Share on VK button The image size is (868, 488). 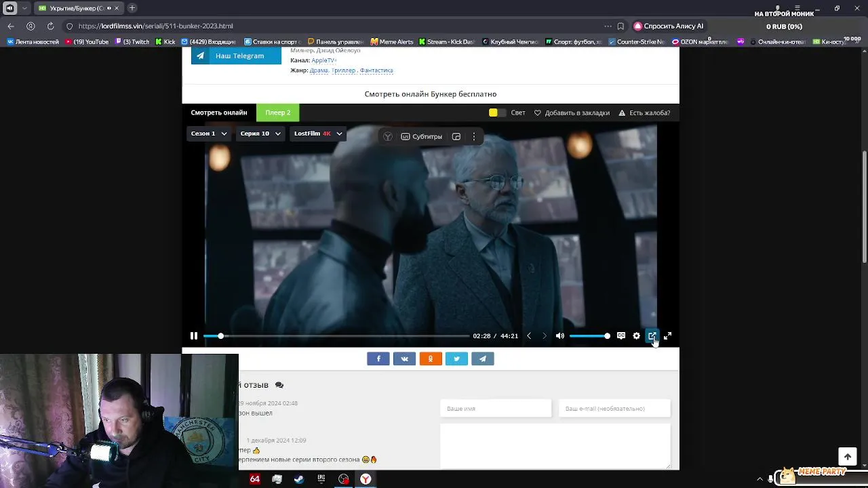[404, 359]
